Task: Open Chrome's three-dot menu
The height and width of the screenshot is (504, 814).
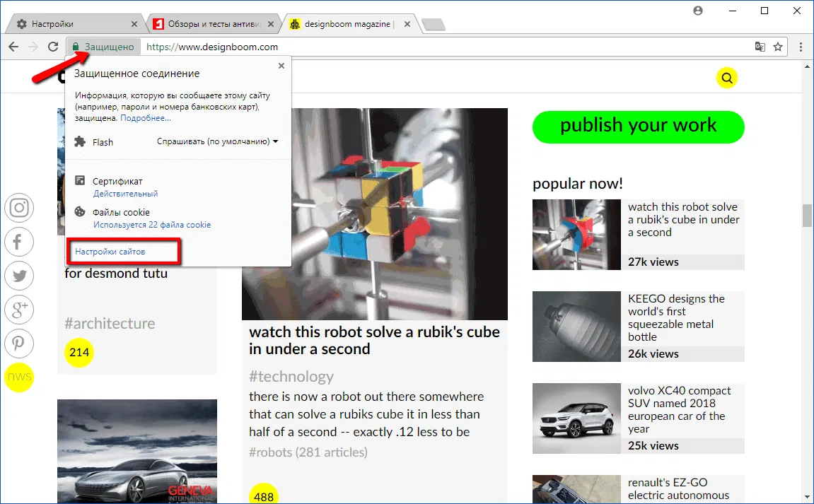Action: [801, 47]
